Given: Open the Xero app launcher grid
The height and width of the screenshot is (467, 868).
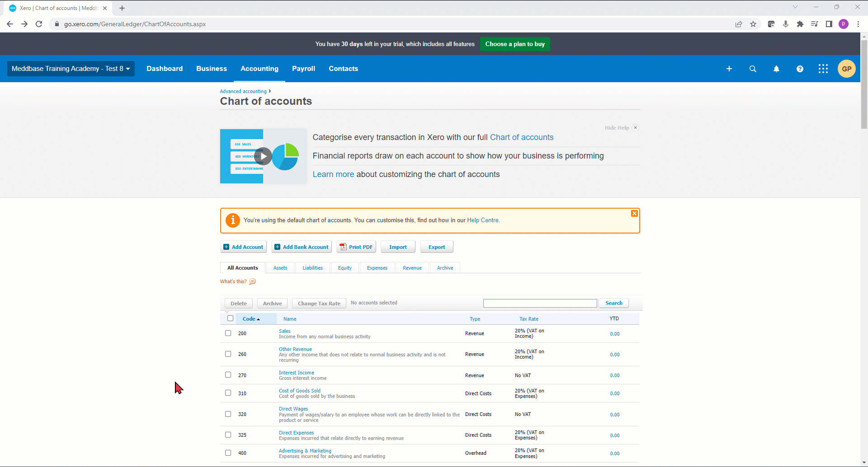Looking at the screenshot, I should (823, 69).
